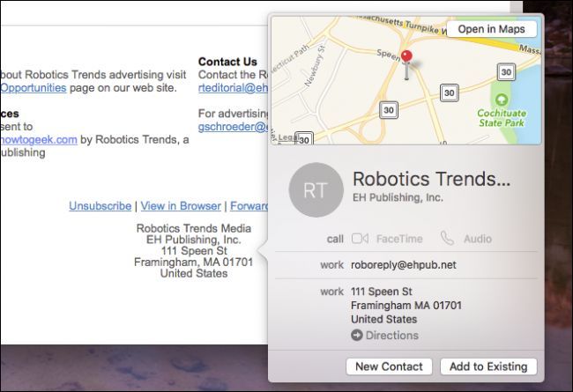Click the gschroeder email address link
This screenshot has height=392, width=573.
(x=233, y=126)
